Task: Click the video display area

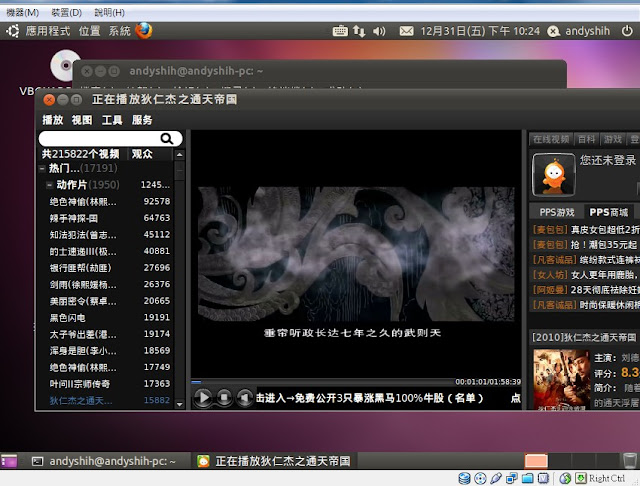Action: (356, 254)
